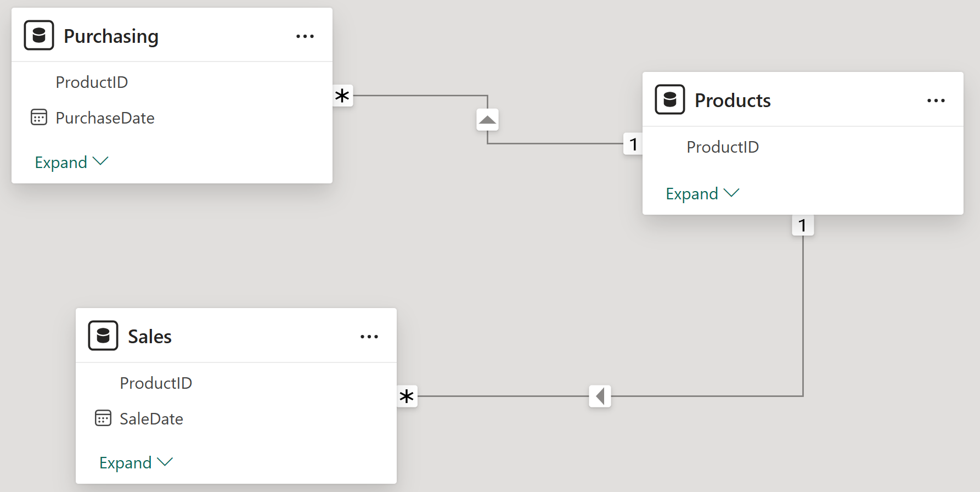Expand the Purchasing table fields
Image resolution: width=980 pixels, height=492 pixels.
tap(72, 162)
